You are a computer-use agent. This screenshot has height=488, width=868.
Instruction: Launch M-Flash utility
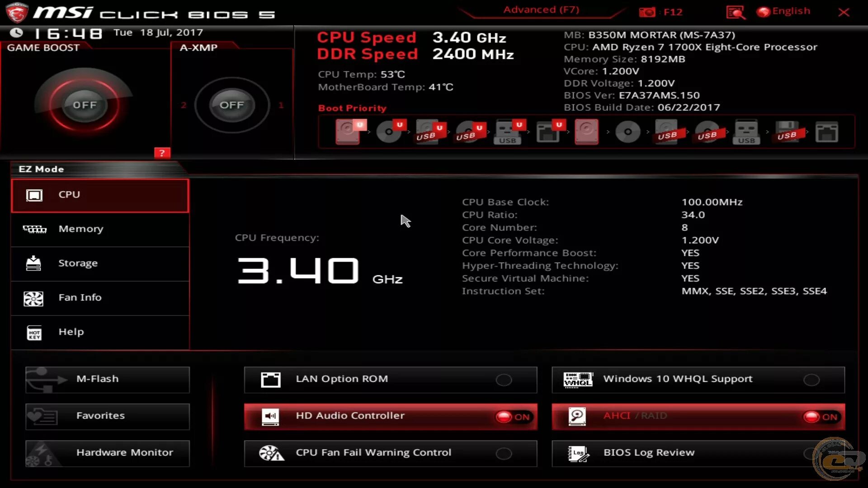point(108,380)
